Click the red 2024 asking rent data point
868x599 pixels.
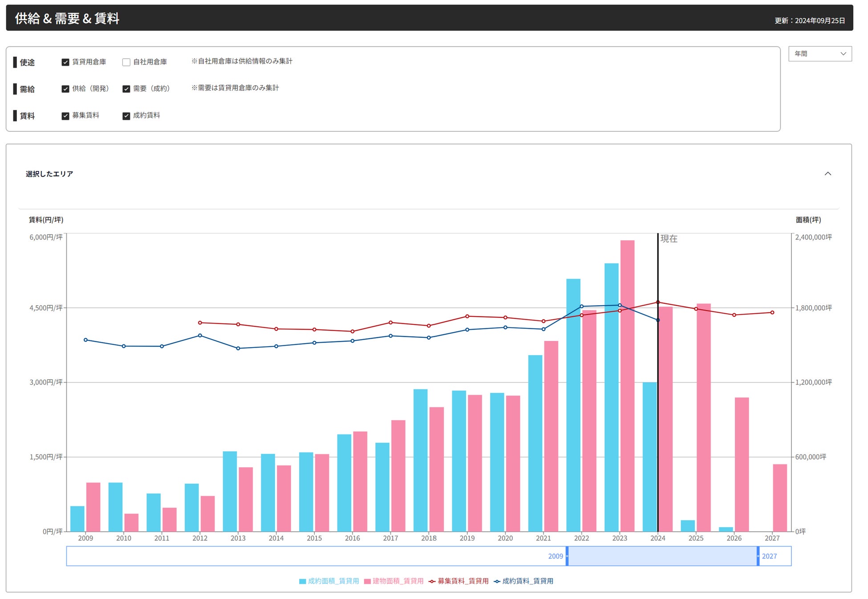click(x=658, y=302)
